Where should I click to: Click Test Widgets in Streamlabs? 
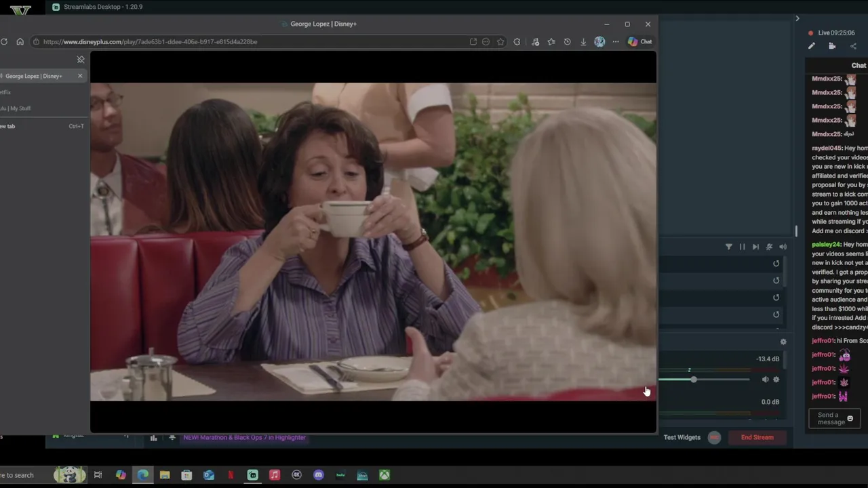tap(682, 437)
